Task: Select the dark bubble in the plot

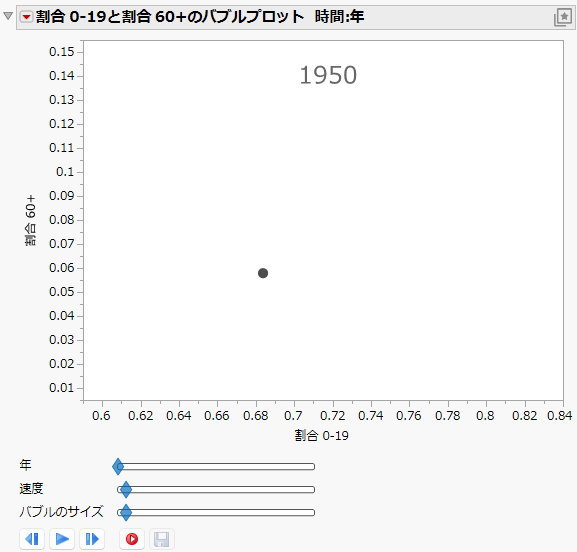Action: point(263,273)
